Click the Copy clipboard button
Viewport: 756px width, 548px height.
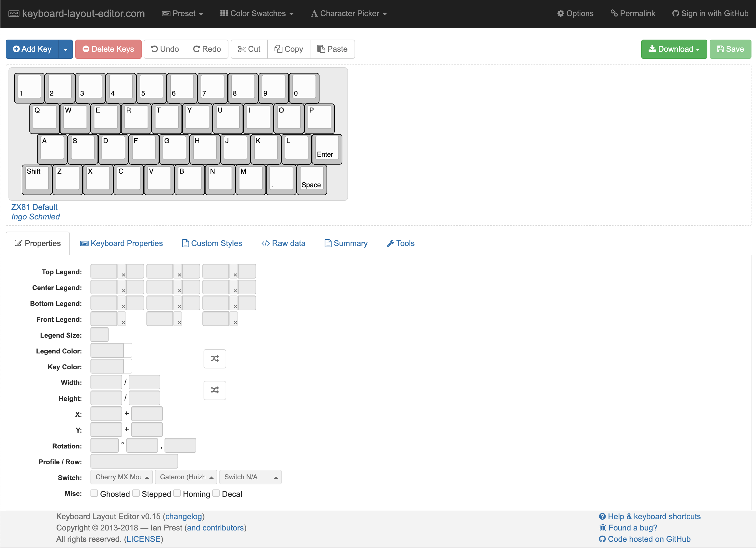pos(288,49)
